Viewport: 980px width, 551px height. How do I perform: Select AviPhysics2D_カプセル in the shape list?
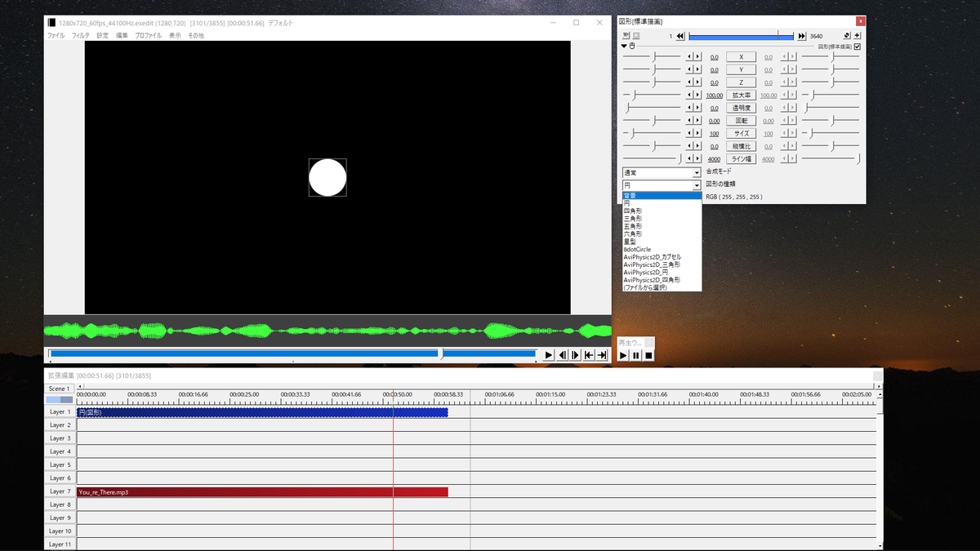(x=661, y=257)
